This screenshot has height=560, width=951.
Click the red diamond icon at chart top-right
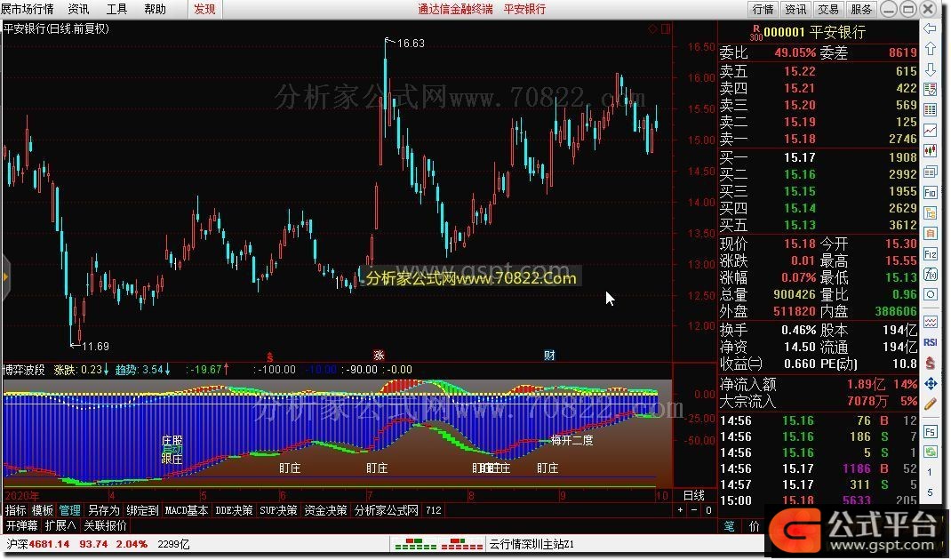coord(652,28)
